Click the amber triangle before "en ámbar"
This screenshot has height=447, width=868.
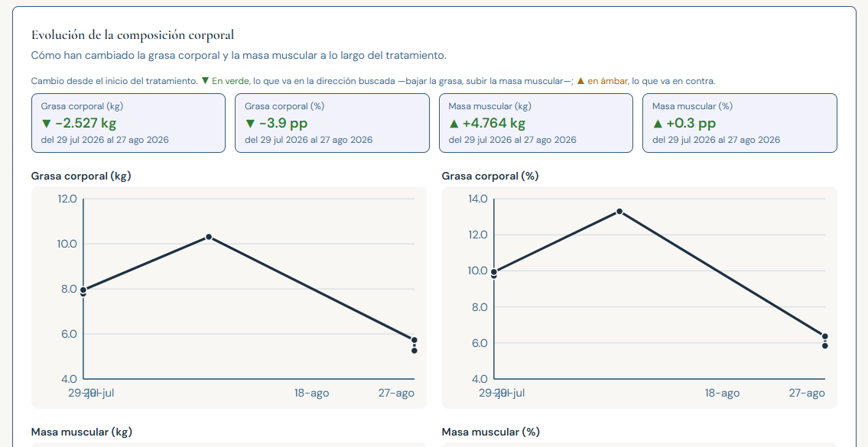coord(580,81)
